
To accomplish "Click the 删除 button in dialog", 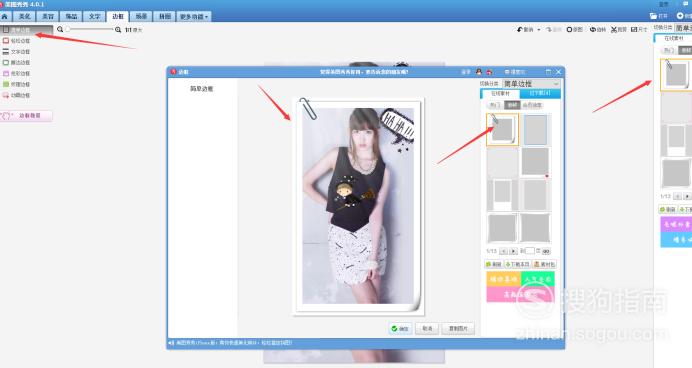I will 494,264.
